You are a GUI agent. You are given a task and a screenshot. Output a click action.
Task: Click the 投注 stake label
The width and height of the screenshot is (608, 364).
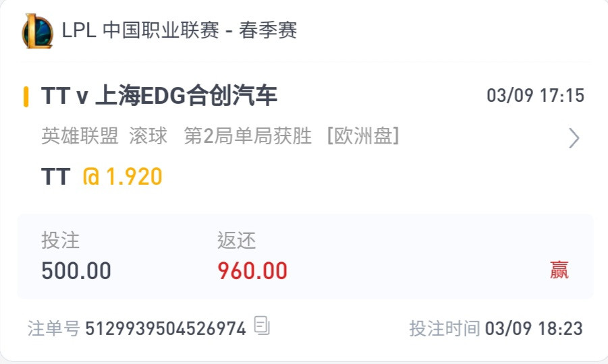60,241
